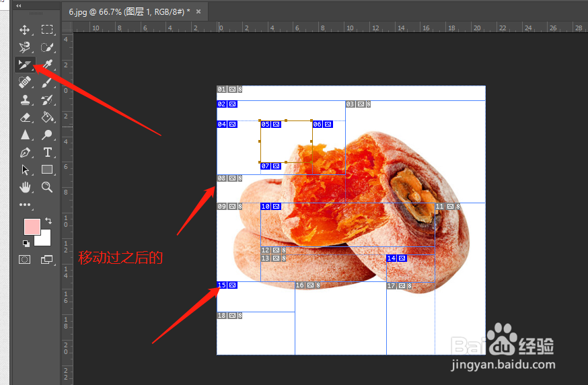Select the Move tool
The height and width of the screenshot is (385, 588).
pyautogui.click(x=25, y=30)
